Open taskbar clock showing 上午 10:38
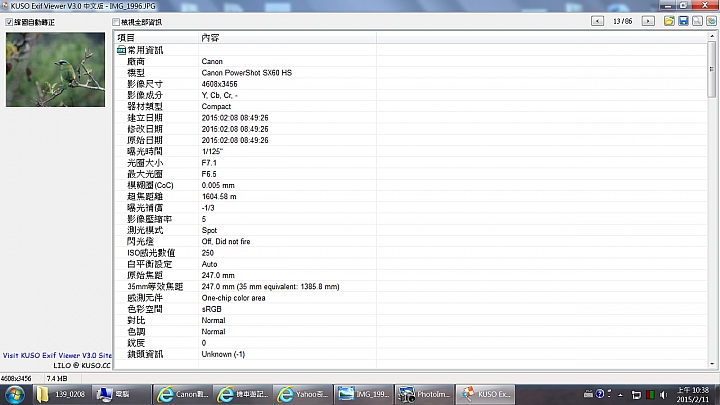Image resolution: width=720 pixels, height=405 pixels. (692, 394)
